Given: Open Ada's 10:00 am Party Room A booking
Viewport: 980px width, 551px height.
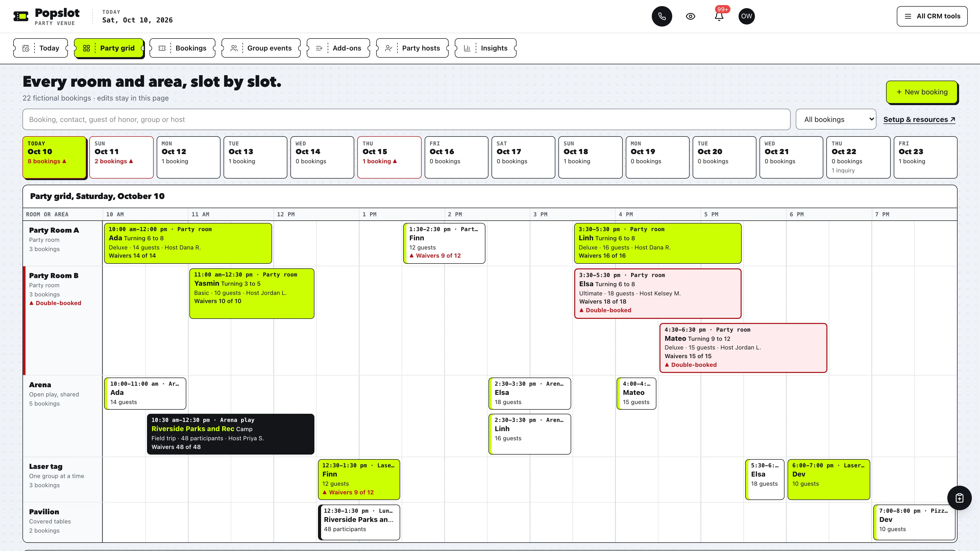Looking at the screenshot, I should tap(188, 243).
